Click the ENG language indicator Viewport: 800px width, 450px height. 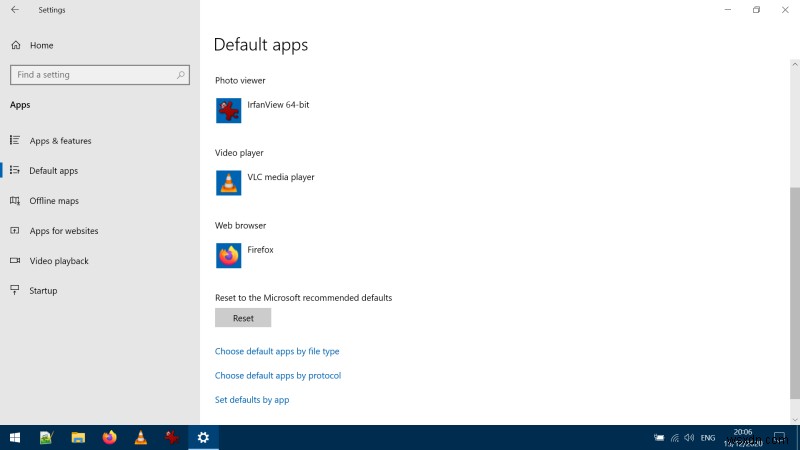[x=708, y=438]
